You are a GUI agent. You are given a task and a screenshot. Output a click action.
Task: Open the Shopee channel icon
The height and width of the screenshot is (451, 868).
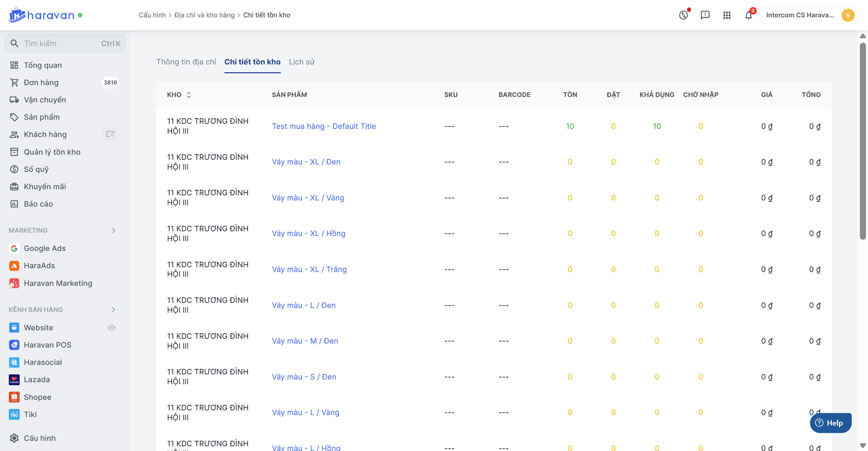tap(14, 397)
